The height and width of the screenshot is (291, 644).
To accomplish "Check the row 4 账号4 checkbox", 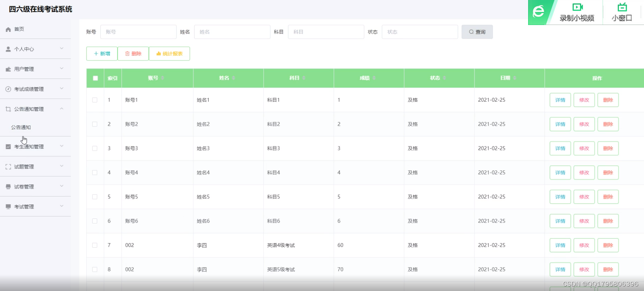I will 95,173.
